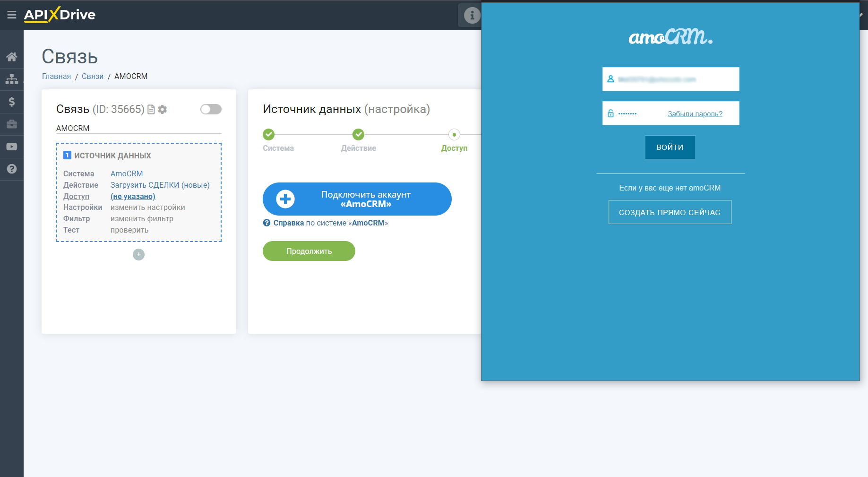Viewport: 868px width, 477px height.
Task: Open the briefcase sidebar icon
Action: coord(12,124)
